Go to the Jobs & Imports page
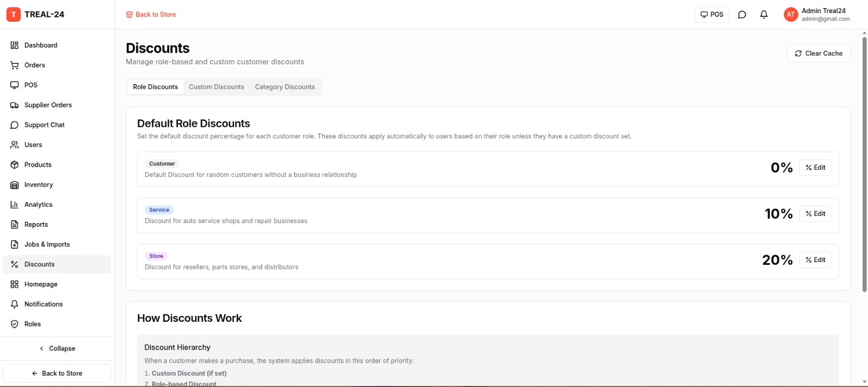The width and height of the screenshot is (868, 387). pyautogui.click(x=57, y=244)
